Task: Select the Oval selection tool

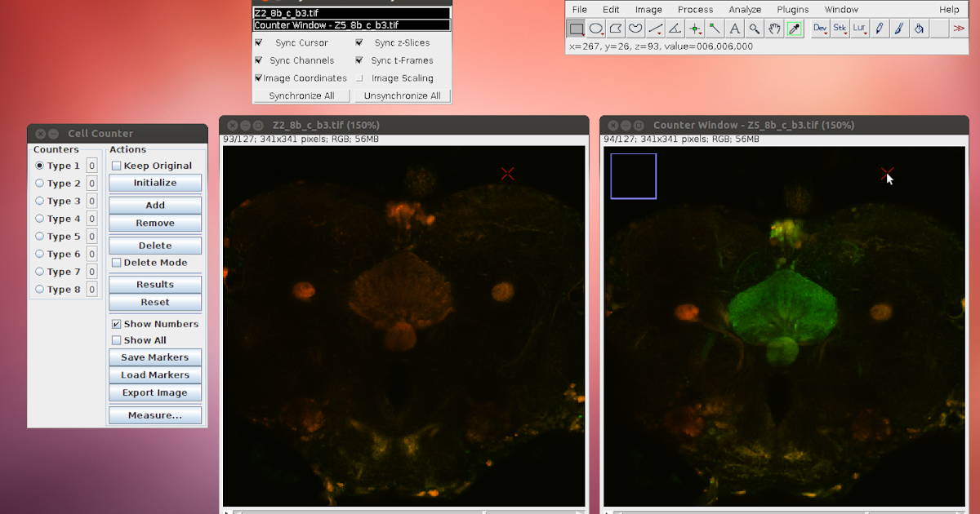Action: (x=595, y=28)
